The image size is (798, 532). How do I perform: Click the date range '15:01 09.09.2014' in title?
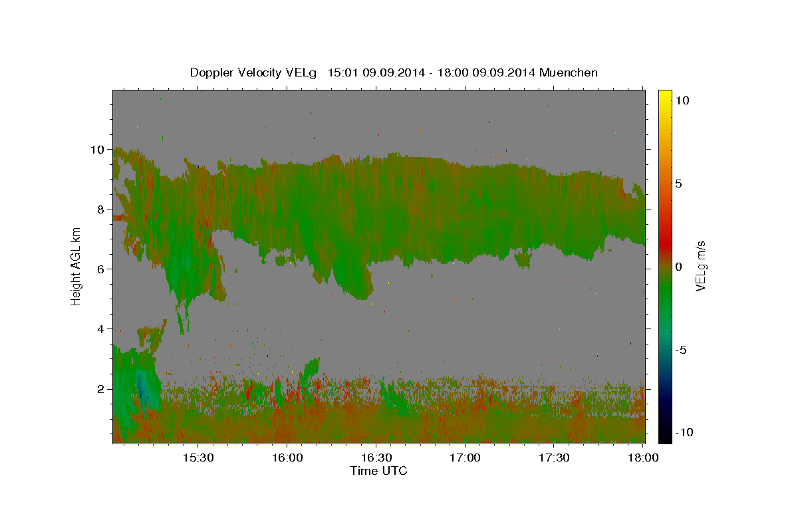tap(376, 72)
